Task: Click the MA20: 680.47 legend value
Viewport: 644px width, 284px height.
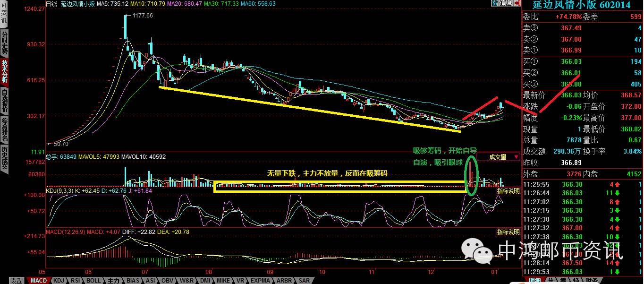Action: pos(185,4)
